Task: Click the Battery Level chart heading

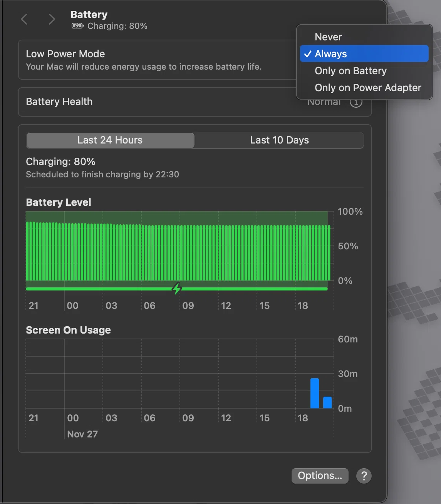Action: [59, 202]
